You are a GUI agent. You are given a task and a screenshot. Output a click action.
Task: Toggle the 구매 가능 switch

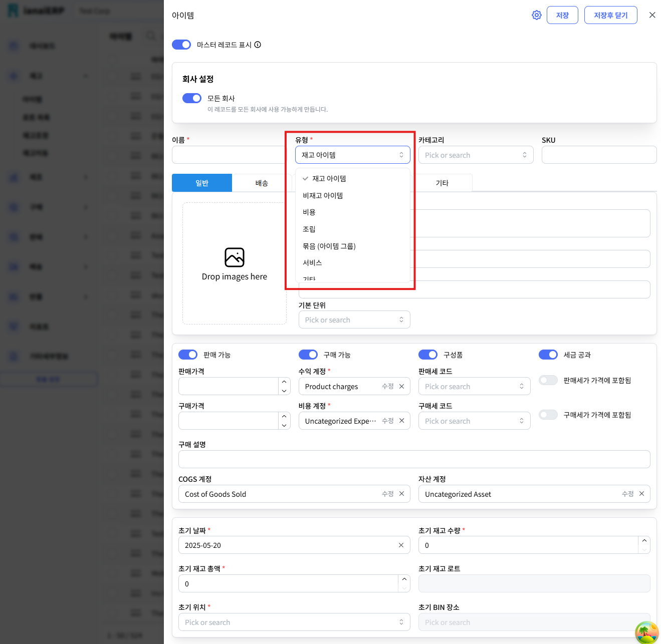pyautogui.click(x=308, y=355)
